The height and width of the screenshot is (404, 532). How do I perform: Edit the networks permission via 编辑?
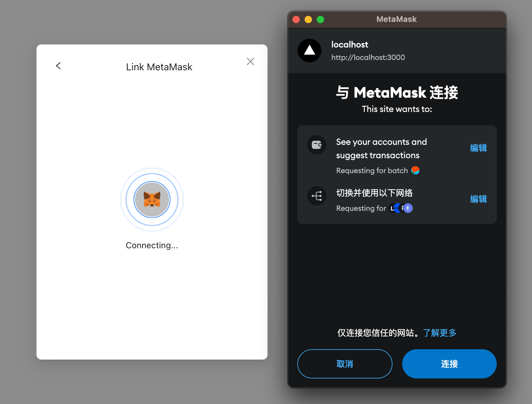click(478, 199)
